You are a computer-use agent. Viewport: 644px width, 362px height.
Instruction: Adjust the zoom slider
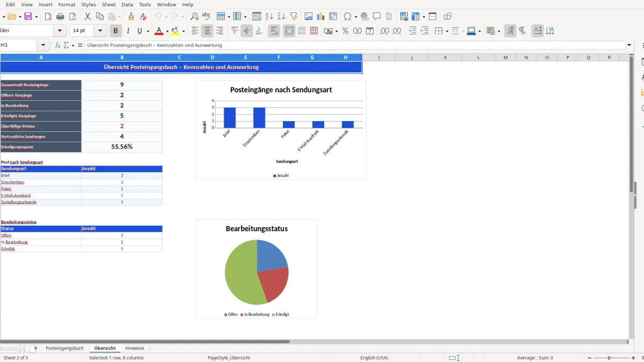coord(609,358)
